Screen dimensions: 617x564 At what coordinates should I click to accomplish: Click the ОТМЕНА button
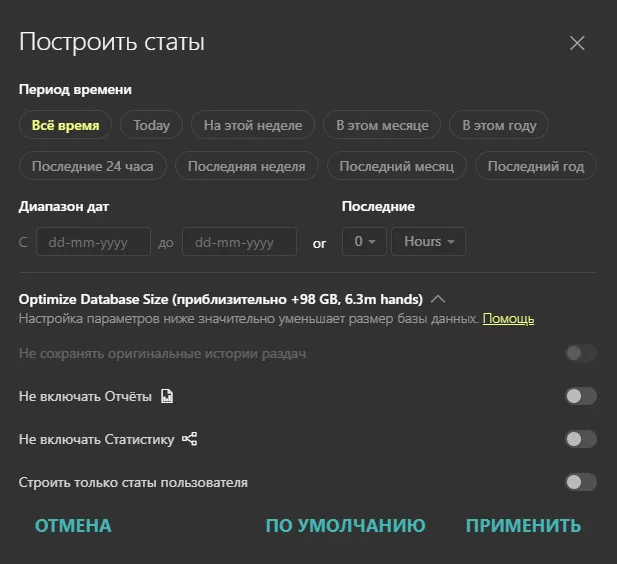click(x=73, y=526)
